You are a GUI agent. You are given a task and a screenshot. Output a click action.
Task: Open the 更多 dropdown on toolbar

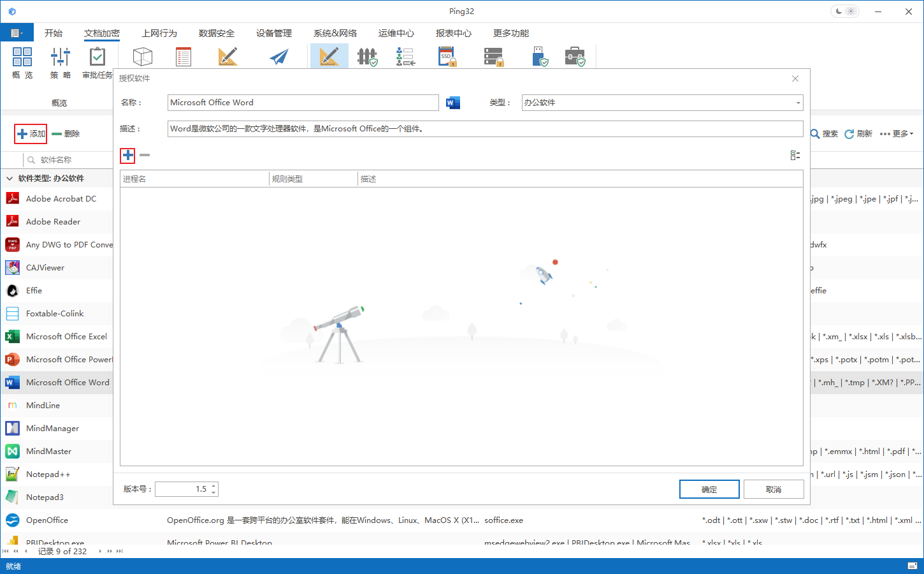[x=897, y=134]
